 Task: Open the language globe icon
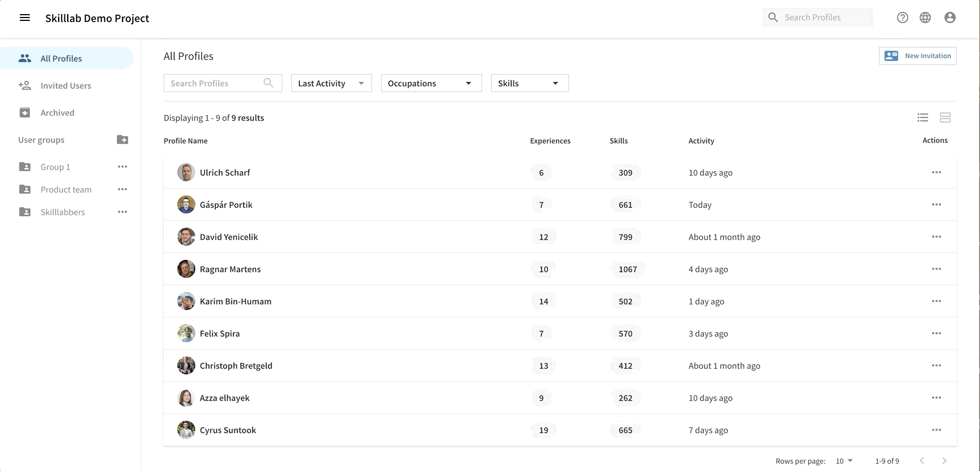coord(925,18)
